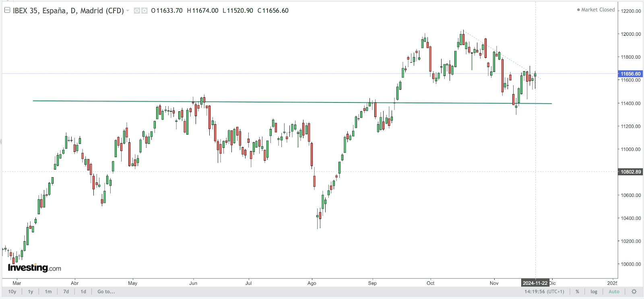Click the Mar label on time axis

pos(17,283)
